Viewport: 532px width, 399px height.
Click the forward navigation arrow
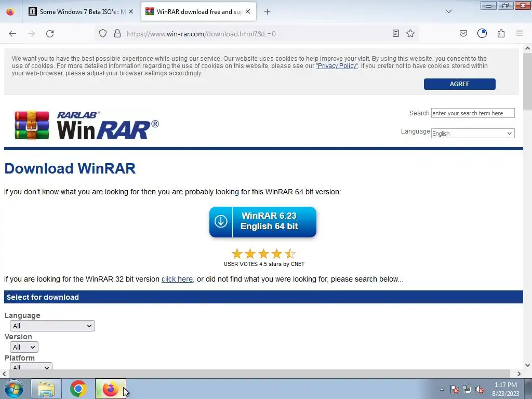tap(31, 34)
